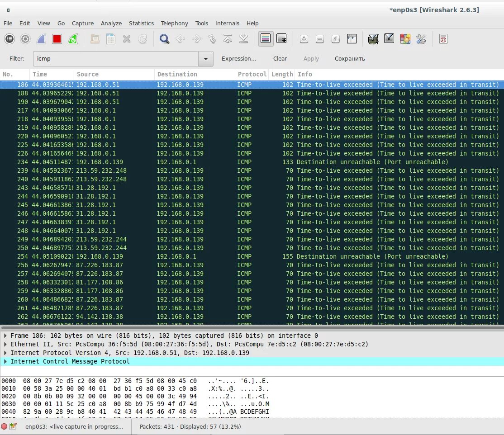The image size is (504, 435).
Task: Open the filter history dropdown arrow
Action: pos(206,59)
